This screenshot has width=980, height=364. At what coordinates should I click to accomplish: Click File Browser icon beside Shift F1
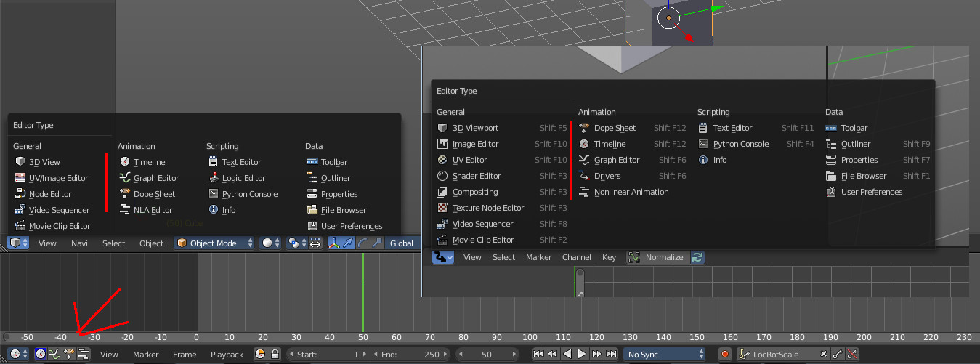[x=831, y=176]
